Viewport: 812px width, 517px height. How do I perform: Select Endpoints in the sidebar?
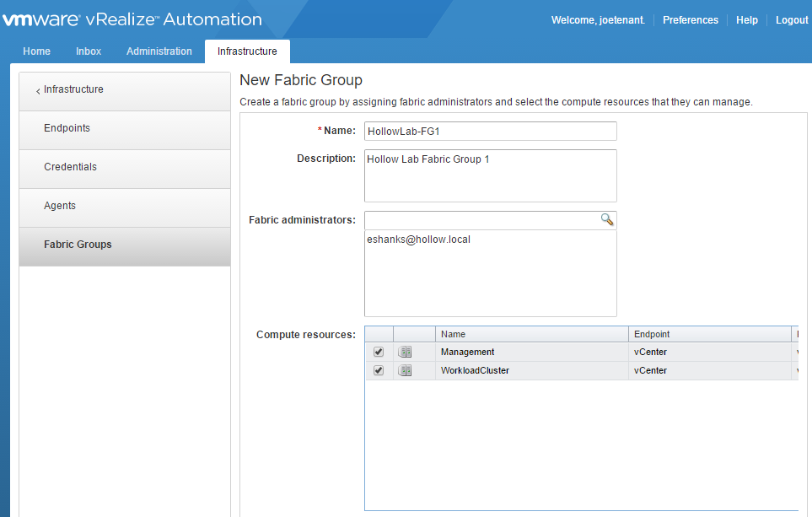67,128
